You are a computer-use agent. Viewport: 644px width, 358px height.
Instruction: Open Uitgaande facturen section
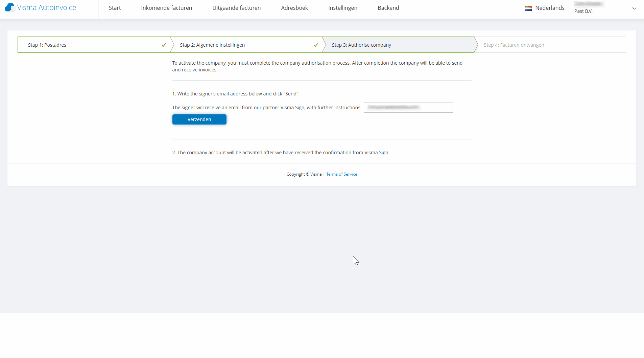click(237, 8)
